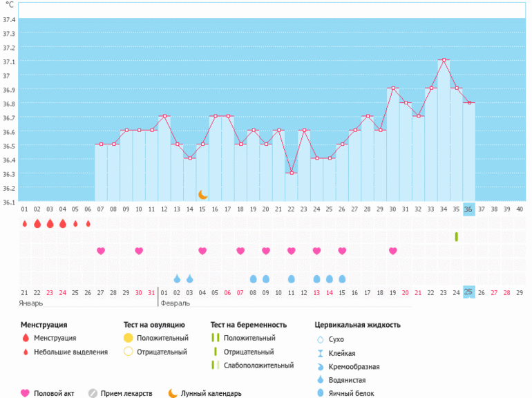Click the orange moon icon on the chart

tap(202, 195)
